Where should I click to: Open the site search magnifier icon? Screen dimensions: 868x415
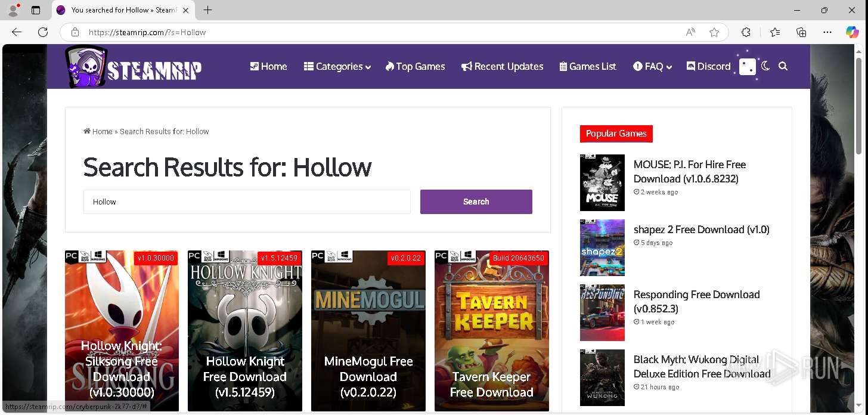[783, 66]
